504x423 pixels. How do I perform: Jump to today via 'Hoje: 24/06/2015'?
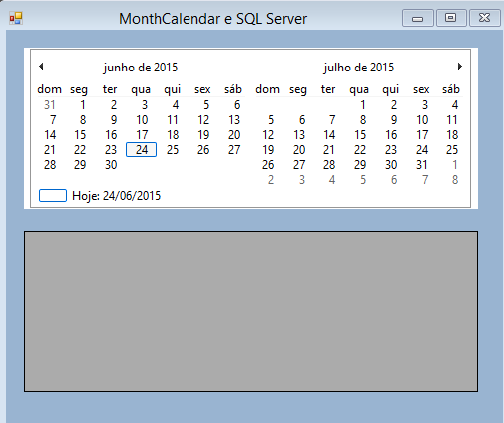(x=116, y=196)
